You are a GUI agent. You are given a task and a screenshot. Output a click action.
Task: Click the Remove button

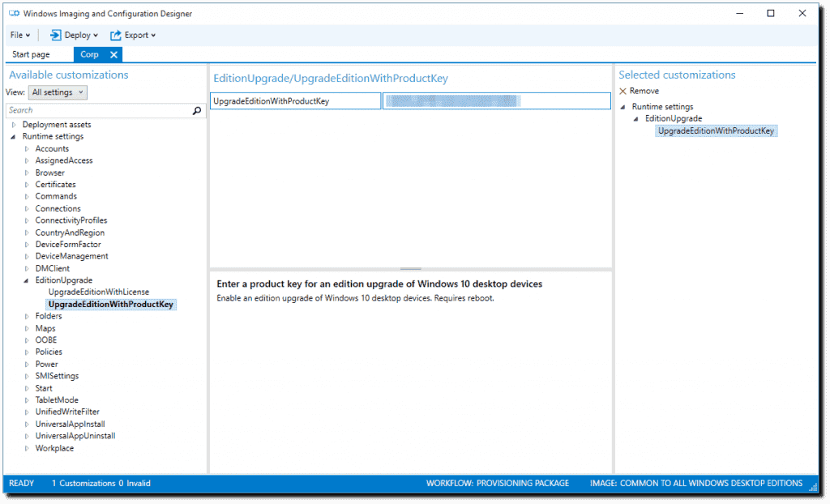(639, 91)
